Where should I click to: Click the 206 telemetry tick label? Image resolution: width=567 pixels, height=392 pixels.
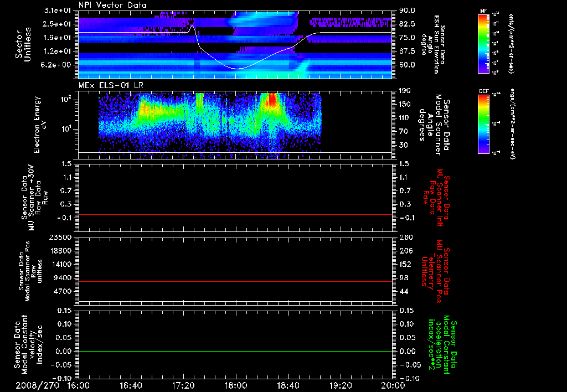pyautogui.click(x=405, y=251)
